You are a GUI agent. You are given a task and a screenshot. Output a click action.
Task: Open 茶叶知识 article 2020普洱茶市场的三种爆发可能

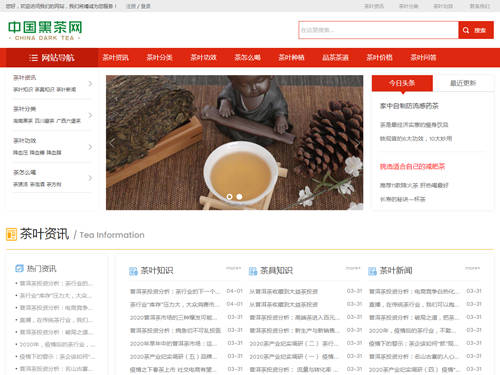174,317
